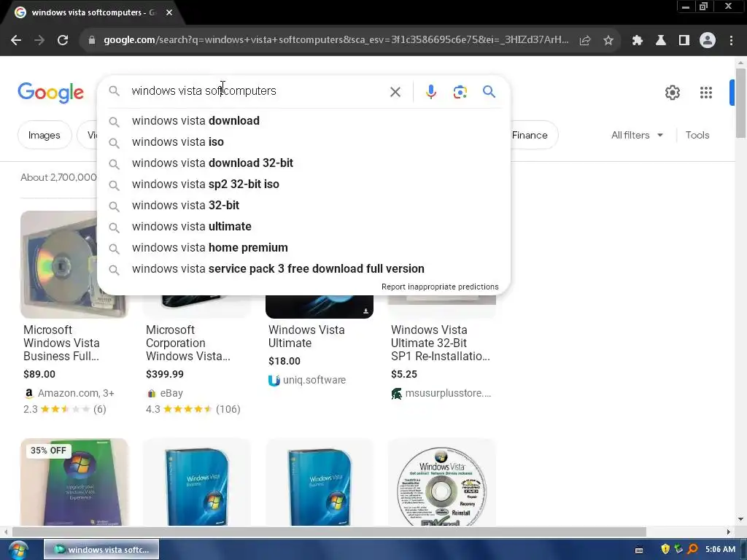This screenshot has height=560, width=747.
Task: Open the Chrome three-dot menu
Action: click(731, 41)
